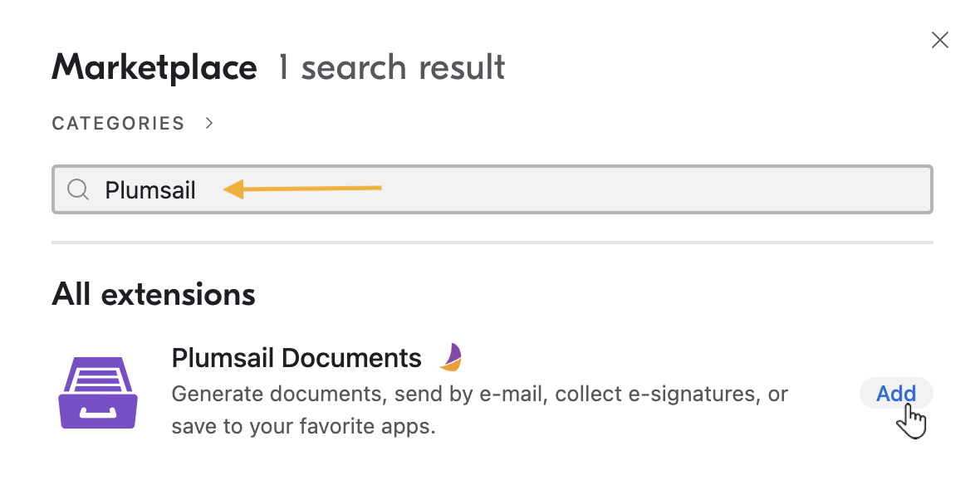Add the Plumsail Documents extension
This screenshot has height=500, width=980.
point(895,393)
